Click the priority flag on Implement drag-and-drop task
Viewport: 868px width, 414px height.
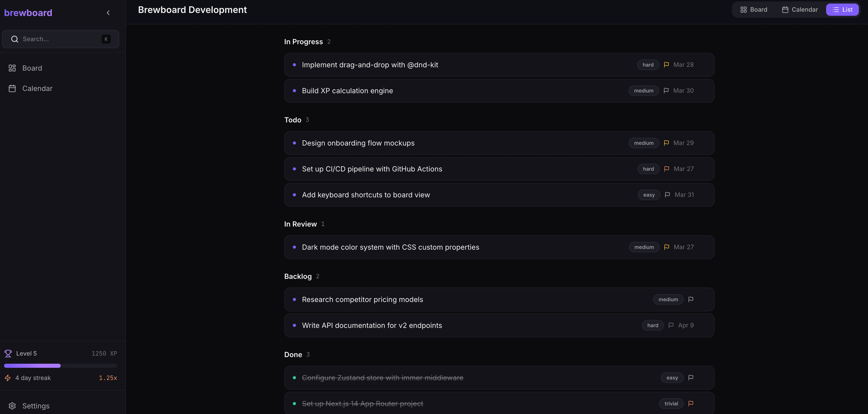point(666,65)
